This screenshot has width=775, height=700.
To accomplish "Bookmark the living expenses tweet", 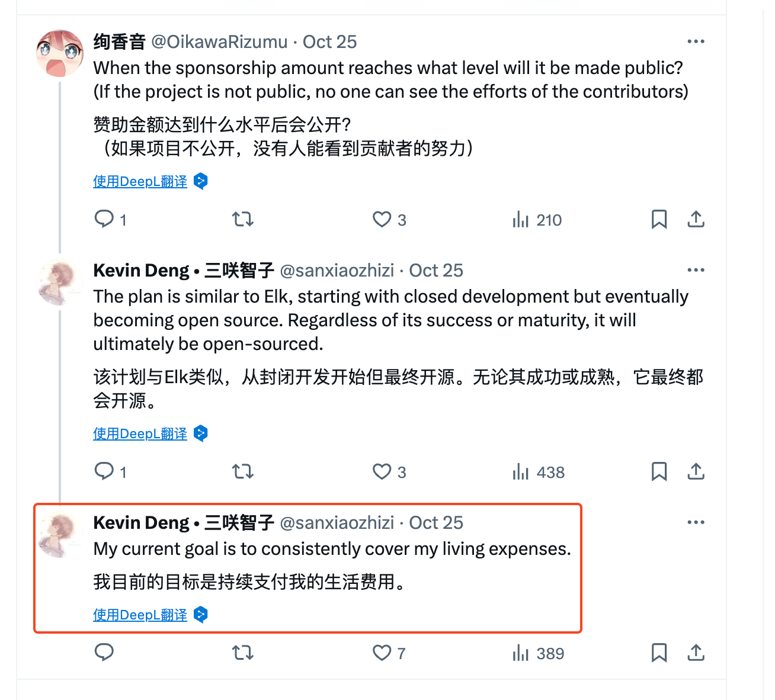I will [x=659, y=653].
